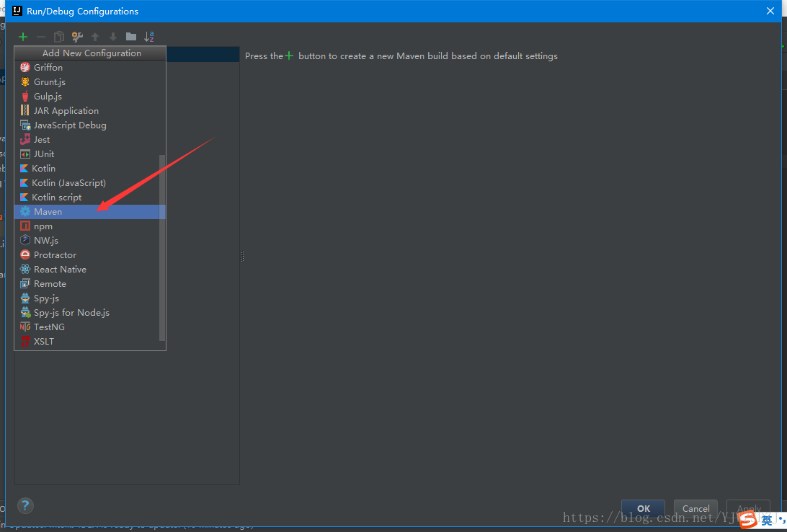Click the Sogou input method tray icon
The height and width of the screenshot is (532, 787).
748,520
